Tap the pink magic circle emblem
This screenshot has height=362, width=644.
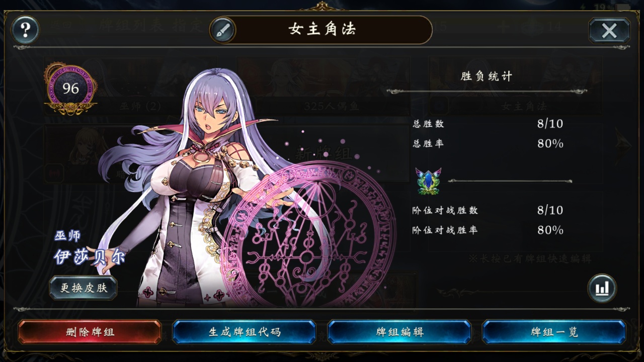308,234
